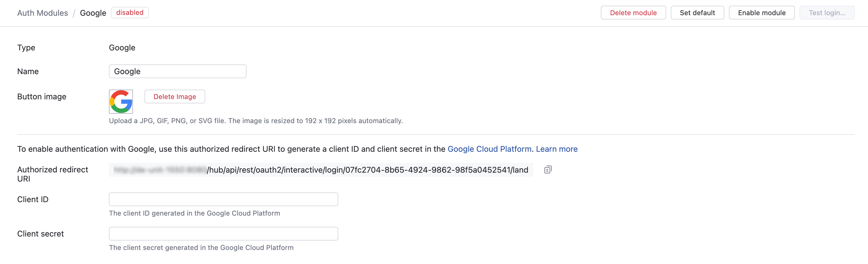Click into the Client ID field
Image resolution: width=868 pixels, height=264 pixels.
point(223,199)
